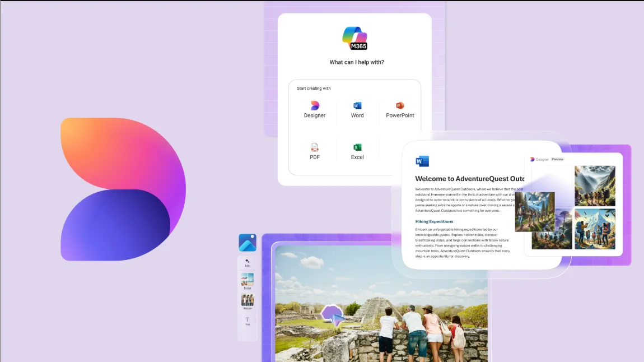
Task: Open the Photos app mountain icon
Action: pos(248,243)
